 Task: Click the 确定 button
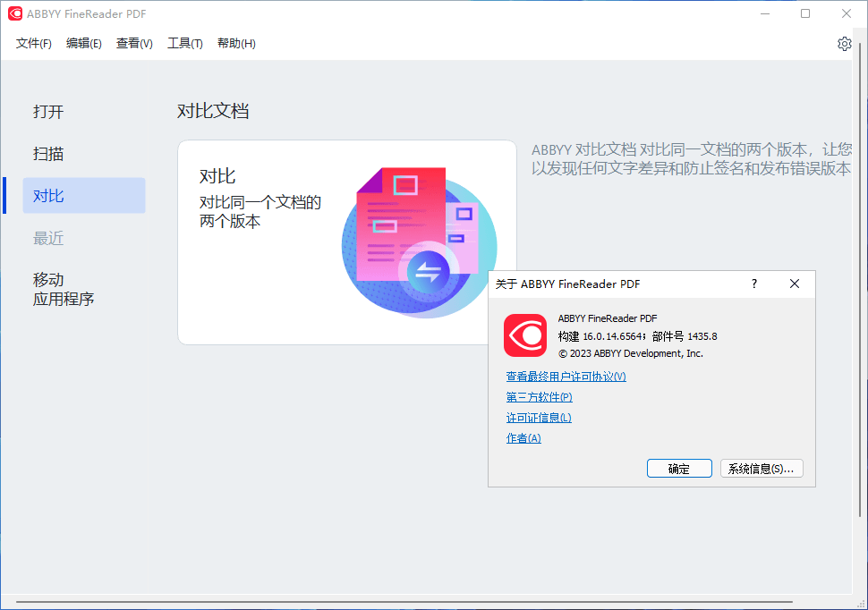(679, 469)
